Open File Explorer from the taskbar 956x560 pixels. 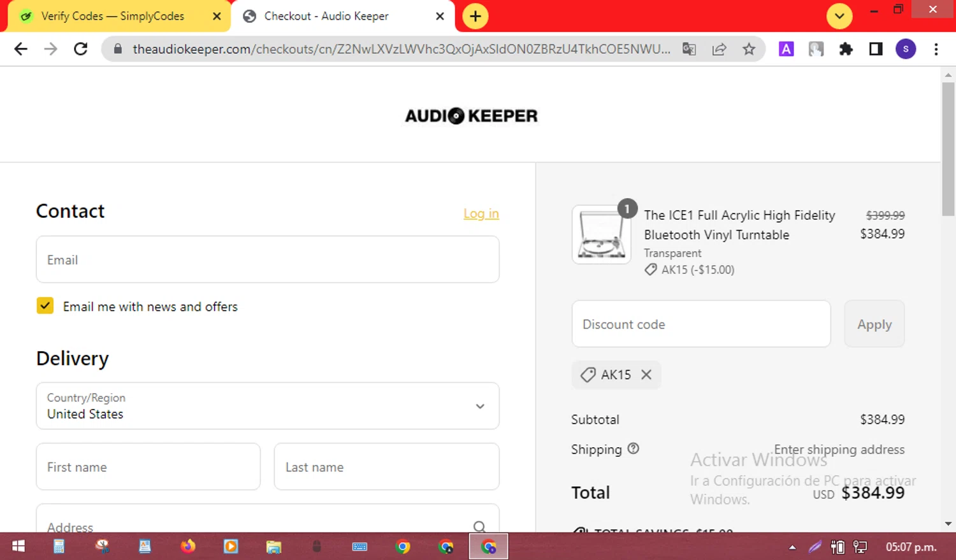[x=274, y=547]
